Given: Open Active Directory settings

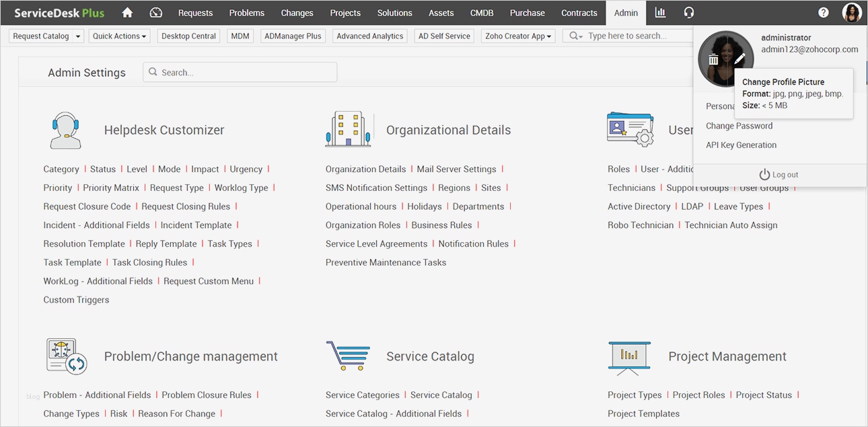Looking at the screenshot, I should [639, 206].
